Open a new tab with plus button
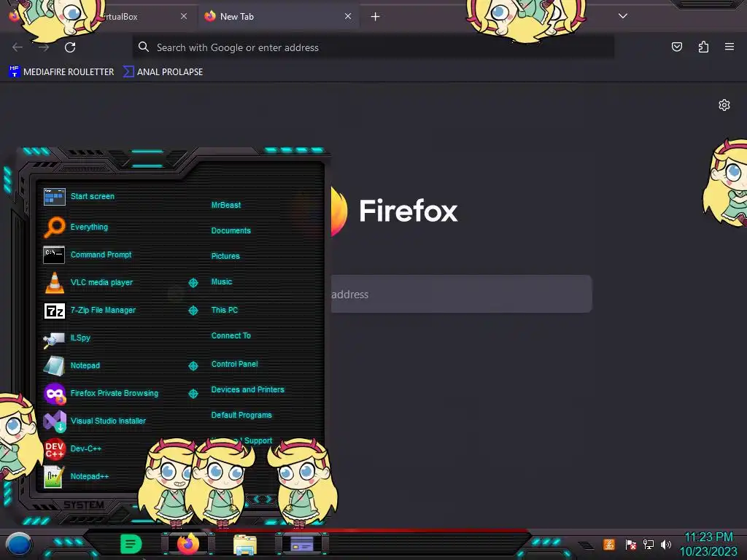The height and width of the screenshot is (560, 747). tap(376, 17)
